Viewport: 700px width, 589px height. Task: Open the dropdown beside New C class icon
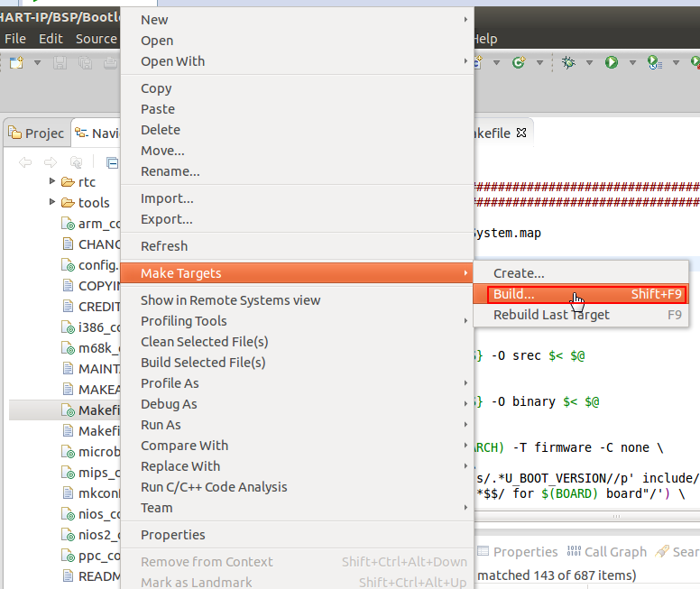pyautogui.click(x=539, y=62)
